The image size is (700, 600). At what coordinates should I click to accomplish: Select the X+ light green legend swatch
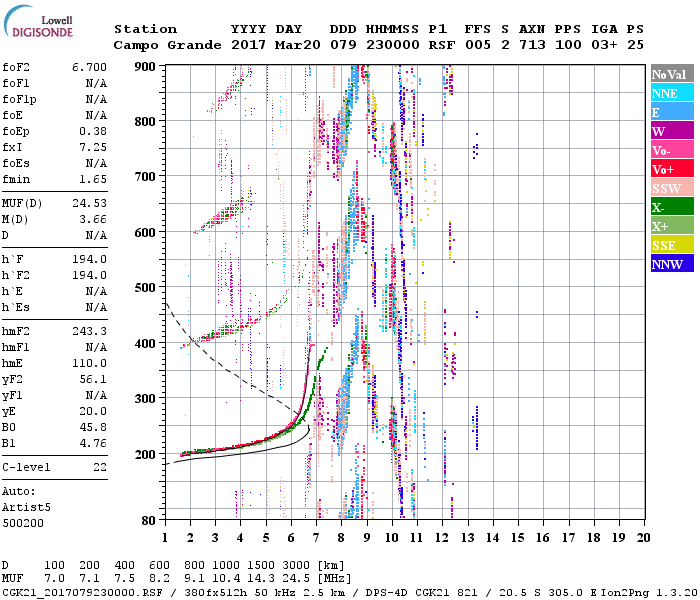(x=672, y=226)
